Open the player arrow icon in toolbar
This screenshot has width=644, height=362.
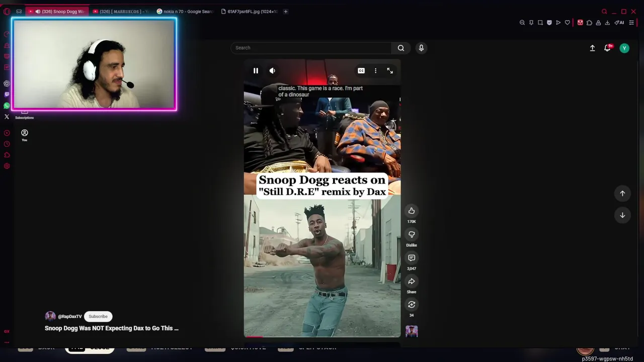pos(558,23)
